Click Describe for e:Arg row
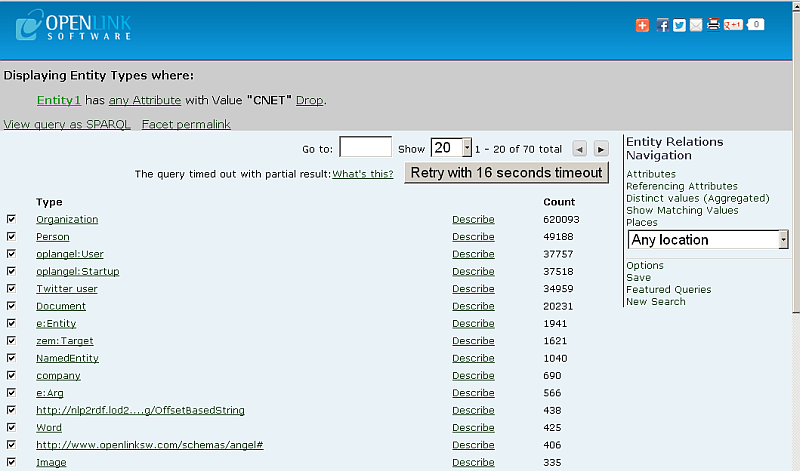Image resolution: width=800 pixels, height=471 pixels. [473, 393]
